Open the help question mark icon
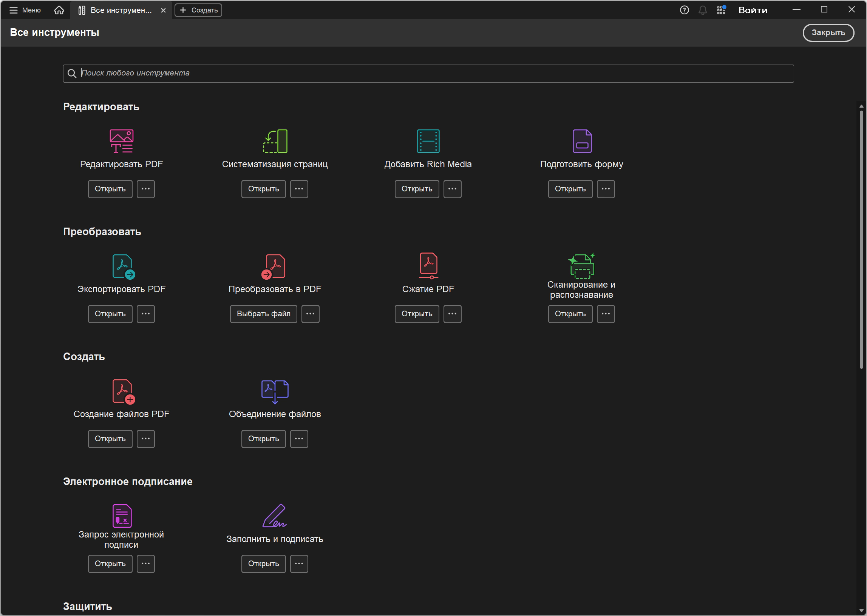The image size is (867, 616). (684, 10)
